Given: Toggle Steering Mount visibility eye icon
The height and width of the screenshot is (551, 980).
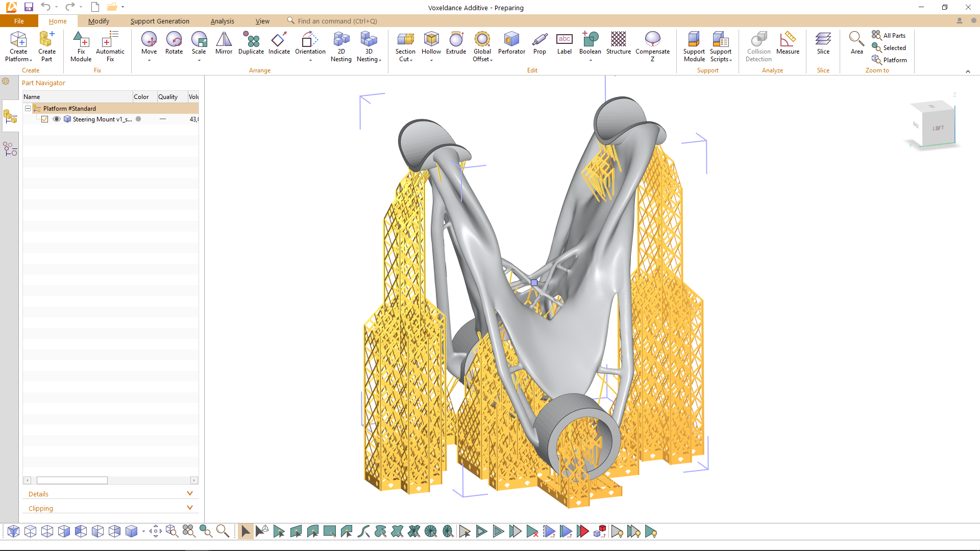Looking at the screenshot, I should 57,119.
